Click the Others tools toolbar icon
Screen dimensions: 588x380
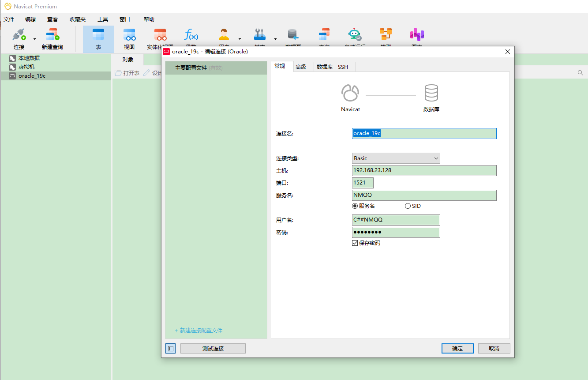pos(260,35)
